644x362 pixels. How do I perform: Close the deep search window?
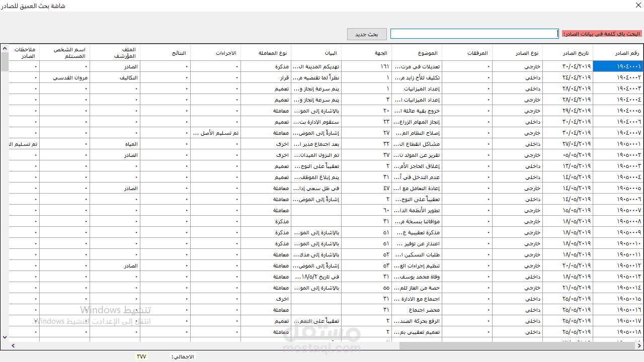point(638,6)
